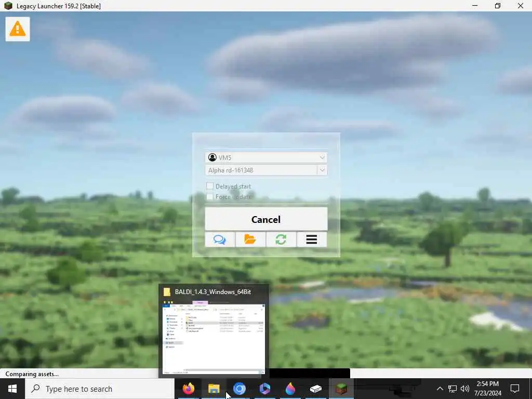532x399 pixels.
Task: Click the Legacy Launcher title bar grass icon
Action: tap(8, 6)
